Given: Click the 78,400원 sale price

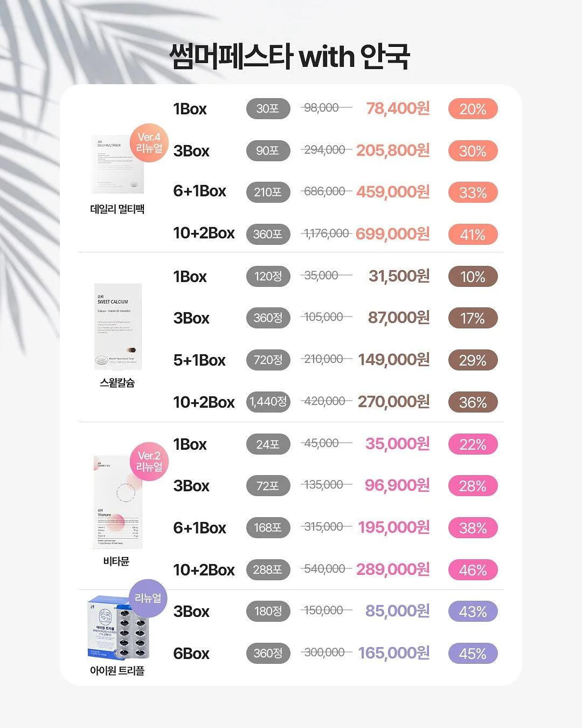Looking at the screenshot, I should [x=398, y=108].
